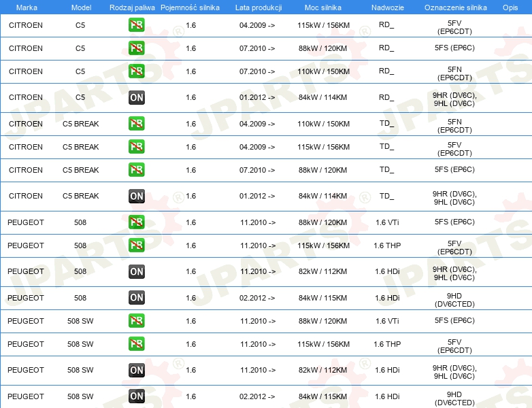Click the Nadwozie column header
This screenshot has width=532, height=408.
tap(388, 7)
